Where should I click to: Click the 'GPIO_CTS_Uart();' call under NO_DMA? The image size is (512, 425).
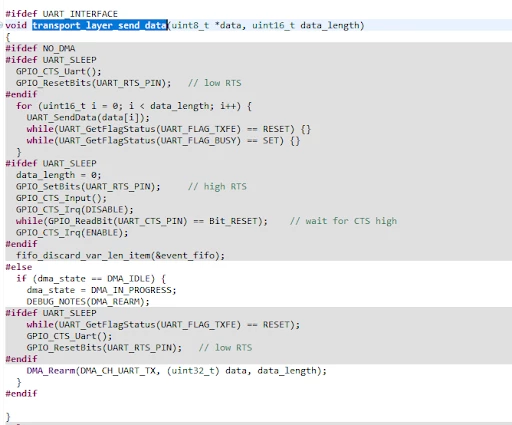58,71
